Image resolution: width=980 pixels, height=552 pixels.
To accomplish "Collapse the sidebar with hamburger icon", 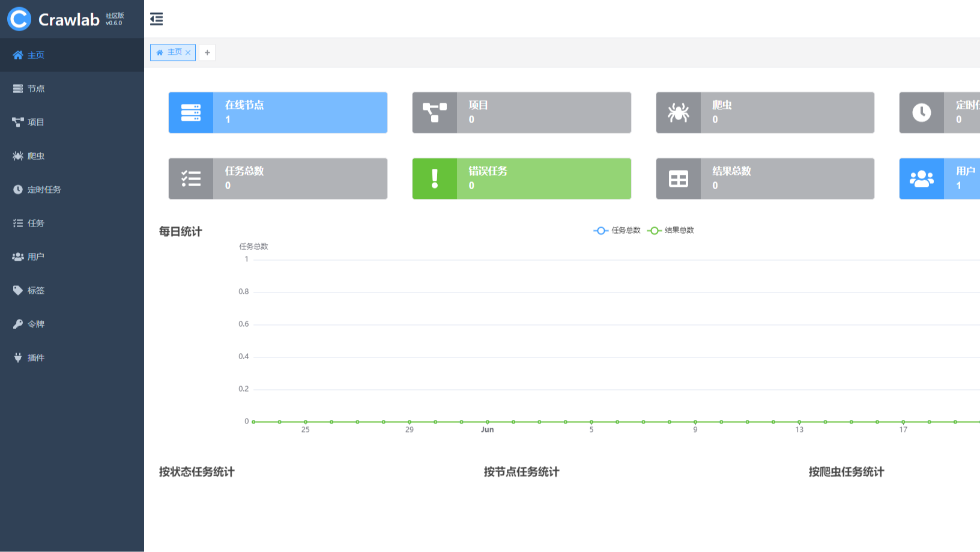I will [156, 19].
